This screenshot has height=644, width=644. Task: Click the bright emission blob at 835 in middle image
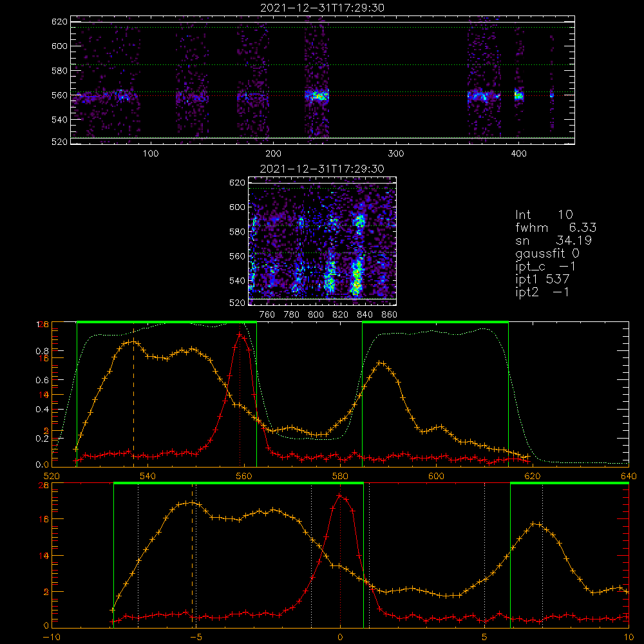357,276
